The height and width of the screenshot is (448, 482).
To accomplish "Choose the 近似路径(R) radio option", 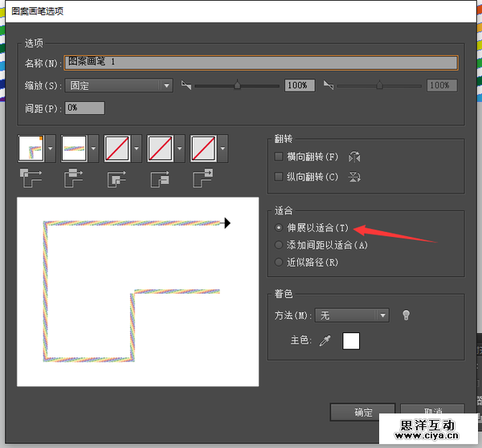I will click(x=280, y=263).
